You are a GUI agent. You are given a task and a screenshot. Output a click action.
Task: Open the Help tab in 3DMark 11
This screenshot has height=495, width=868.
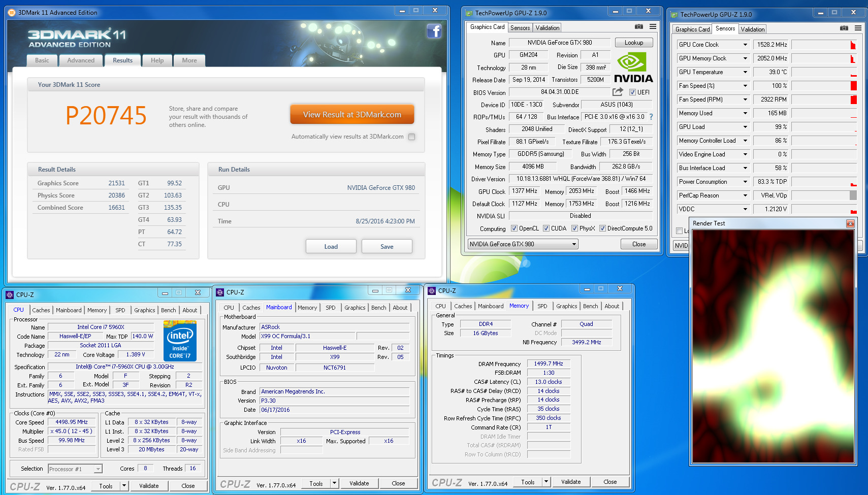tap(157, 60)
